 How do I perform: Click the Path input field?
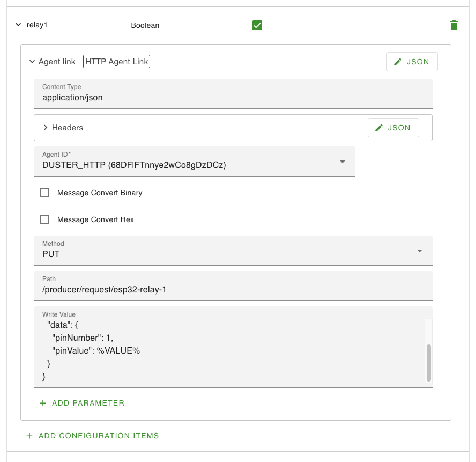click(x=233, y=290)
